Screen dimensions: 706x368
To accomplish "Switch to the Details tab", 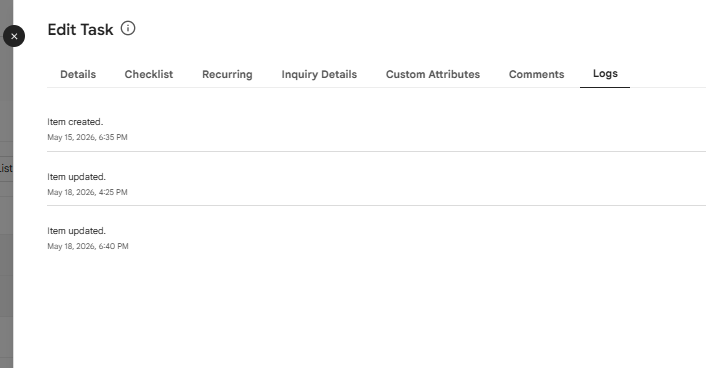I will pyautogui.click(x=78, y=74).
